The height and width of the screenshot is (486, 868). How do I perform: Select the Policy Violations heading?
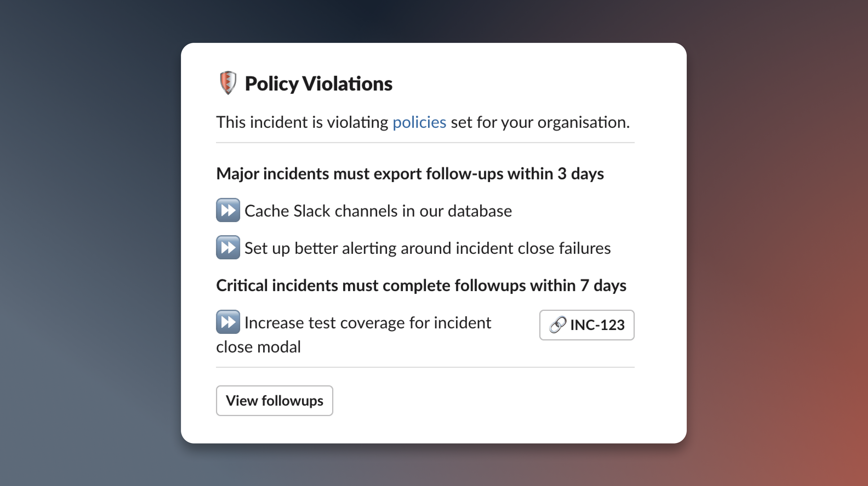[x=318, y=84]
